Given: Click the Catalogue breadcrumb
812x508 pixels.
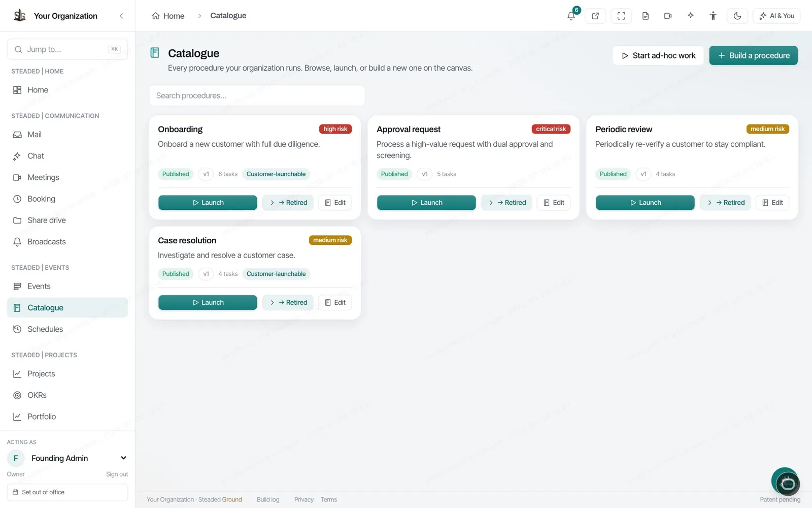Looking at the screenshot, I should tap(228, 16).
